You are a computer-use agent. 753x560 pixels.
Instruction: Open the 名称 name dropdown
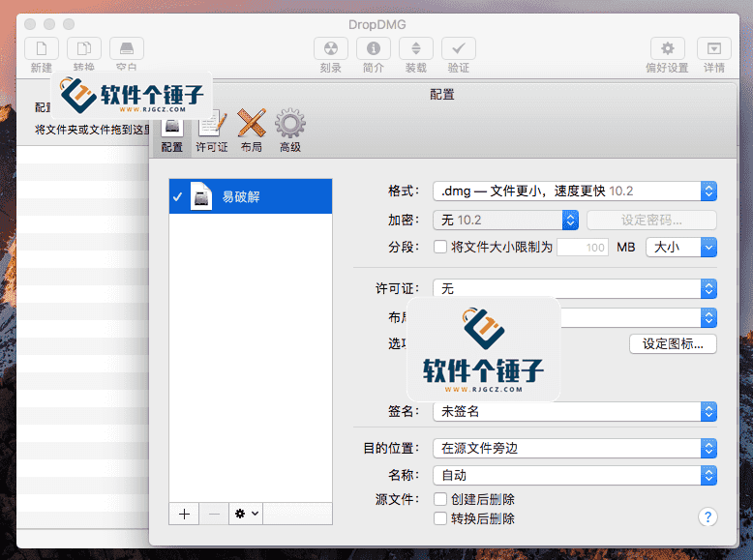tap(575, 475)
